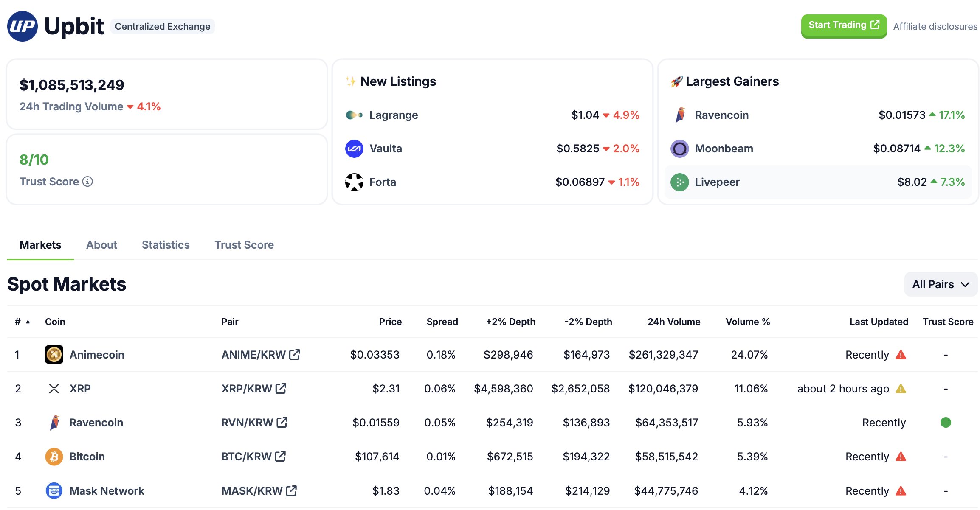Click the Livepeer coin icon
This screenshot has height=510, width=980.
tap(680, 182)
